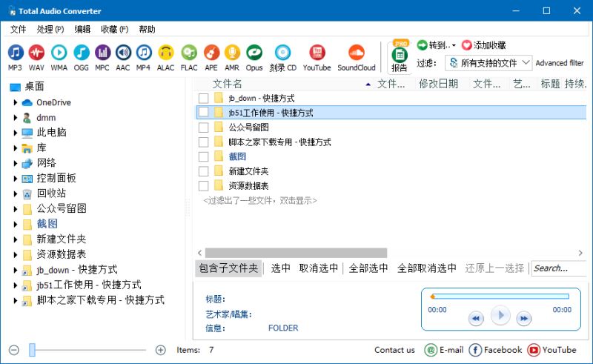The image size is (593, 364).
Task: Toggle Include subfolders (包含子文件夹)
Action: click(228, 268)
